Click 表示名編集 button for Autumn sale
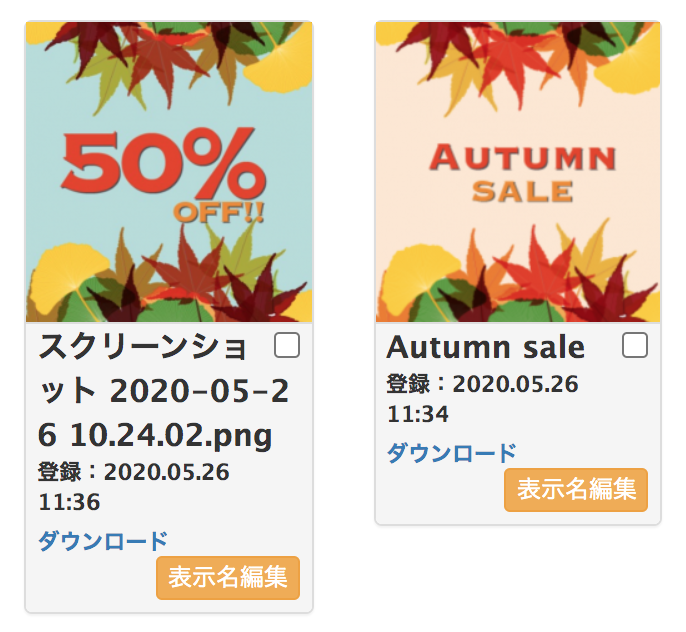 (576, 489)
